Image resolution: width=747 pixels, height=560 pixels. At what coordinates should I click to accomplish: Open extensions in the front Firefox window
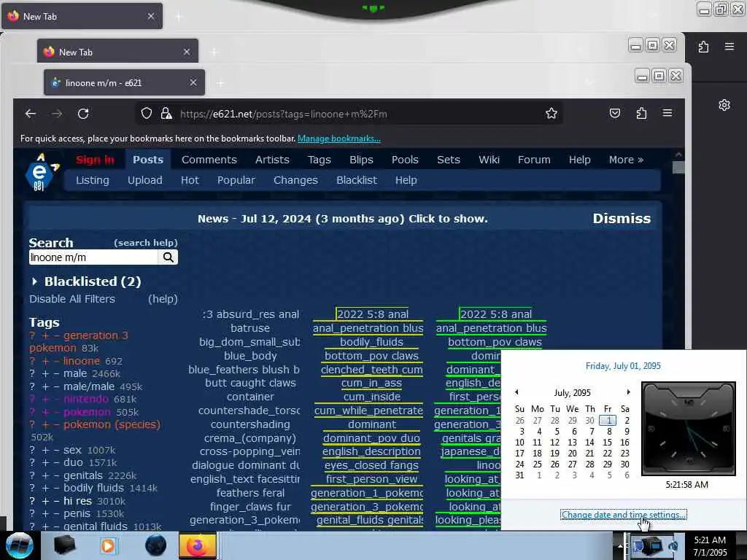tap(641, 113)
